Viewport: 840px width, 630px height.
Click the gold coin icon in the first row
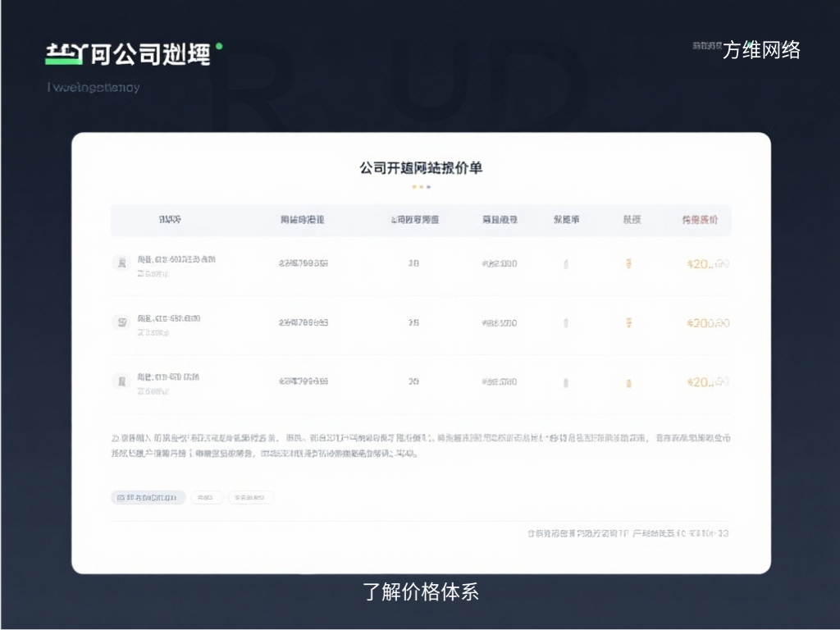[x=629, y=262]
